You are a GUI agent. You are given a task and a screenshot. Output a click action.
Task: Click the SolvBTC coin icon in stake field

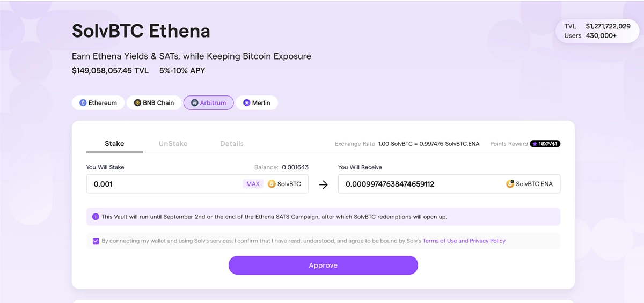(x=272, y=184)
